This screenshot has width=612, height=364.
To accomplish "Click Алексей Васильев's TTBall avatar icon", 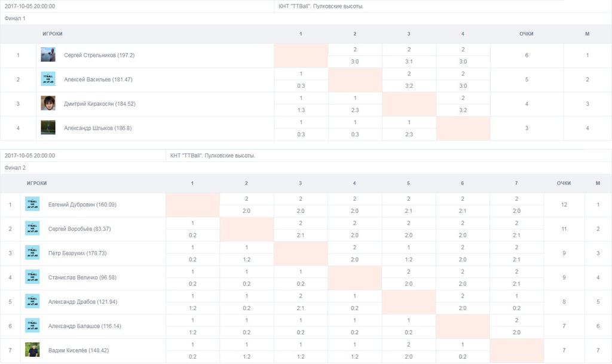I will 48,79.
